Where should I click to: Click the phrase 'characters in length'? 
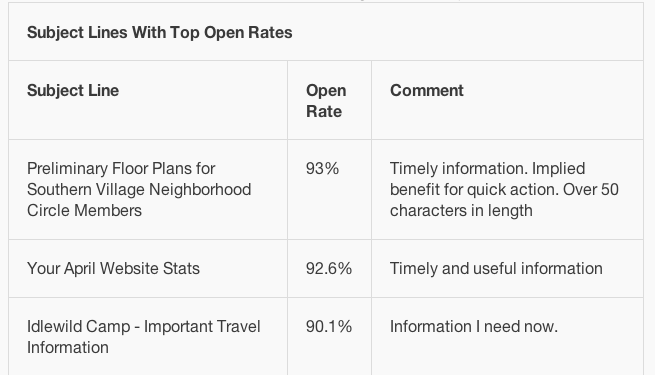pyautogui.click(x=461, y=210)
